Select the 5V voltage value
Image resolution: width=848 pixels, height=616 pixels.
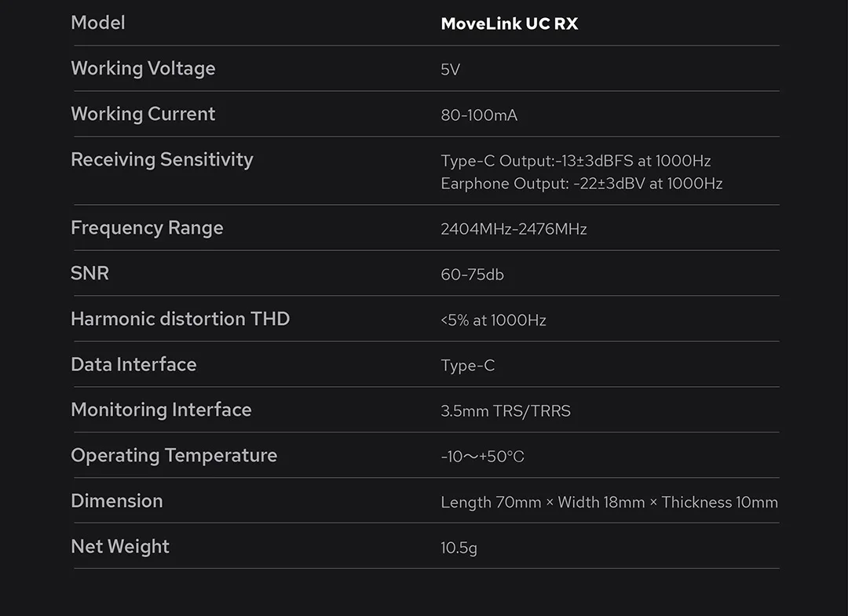tap(451, 70)
